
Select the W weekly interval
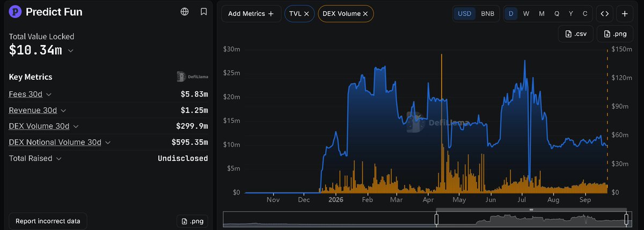[x=526, y=13]
